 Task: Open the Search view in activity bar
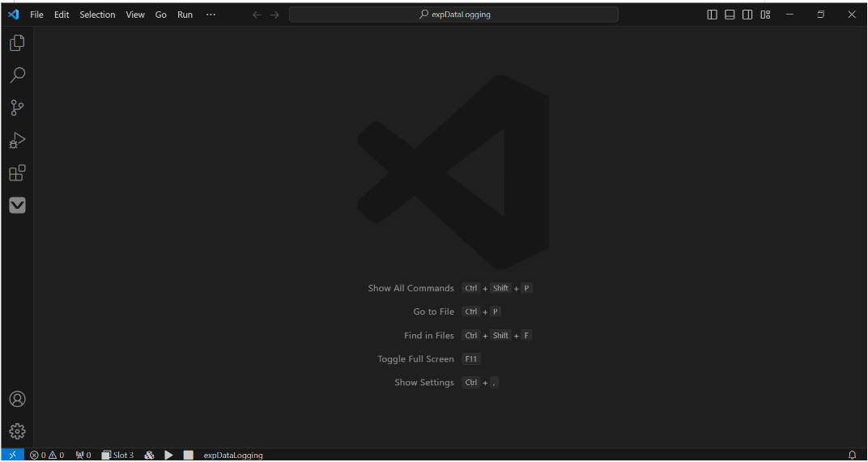(x=17, y=75)
